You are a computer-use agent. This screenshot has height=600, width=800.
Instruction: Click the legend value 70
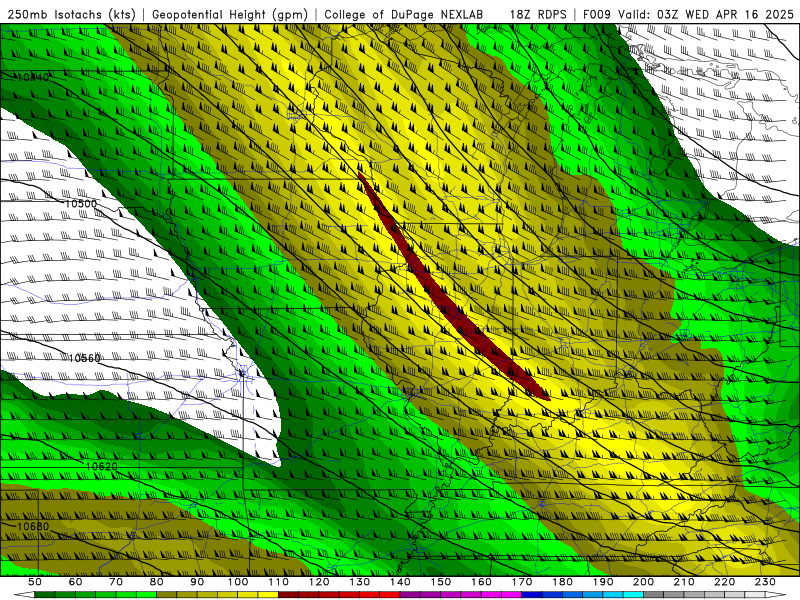116,582
